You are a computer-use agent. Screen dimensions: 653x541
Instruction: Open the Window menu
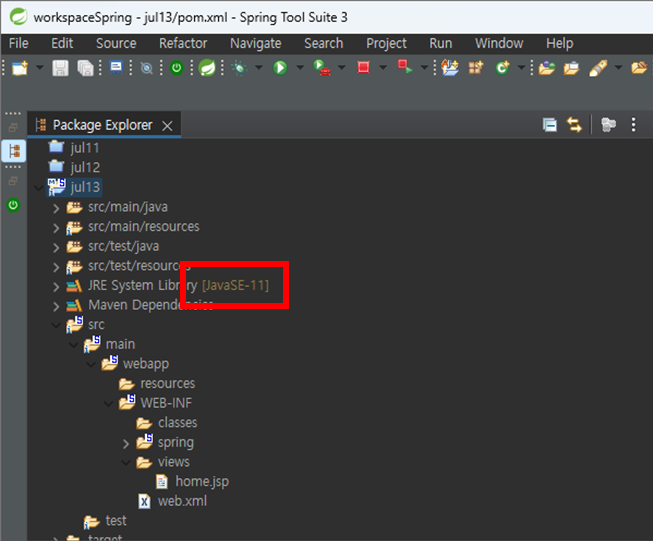click(x=499, y=43)
